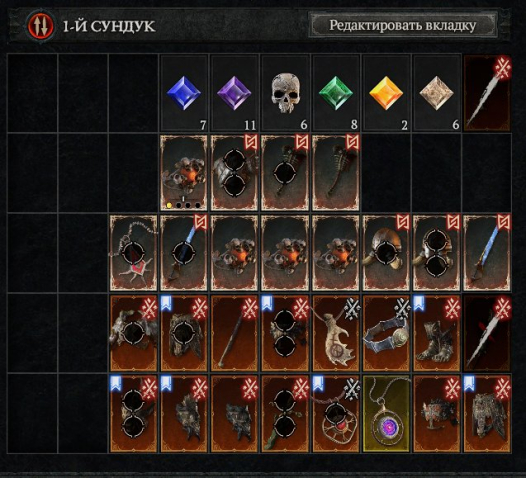
Task: Select the silver belt item
Action: [x=386, y=333]
